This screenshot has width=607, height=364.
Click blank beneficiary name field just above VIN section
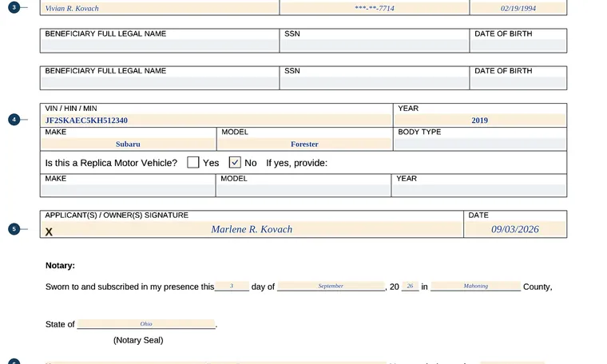coord(160,83)
